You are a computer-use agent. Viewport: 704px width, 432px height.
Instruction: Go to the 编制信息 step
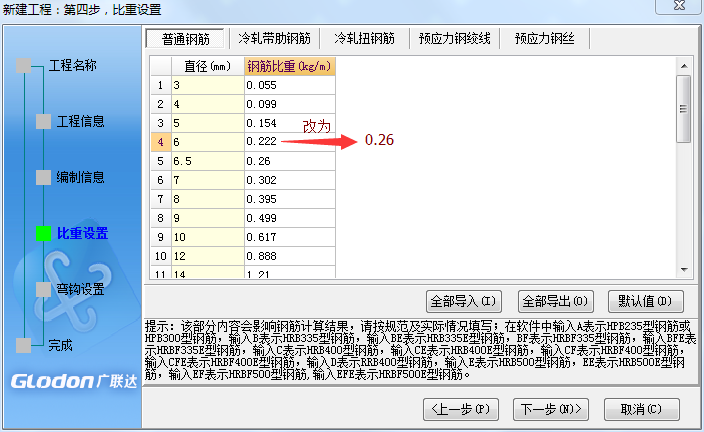pyautogui.click(x=80, y=177)
